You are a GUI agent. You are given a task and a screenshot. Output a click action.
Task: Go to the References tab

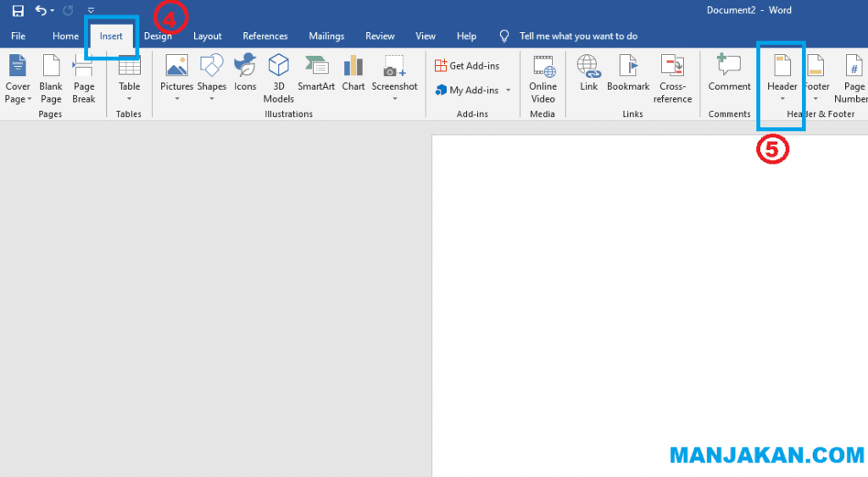click(265, 36)
